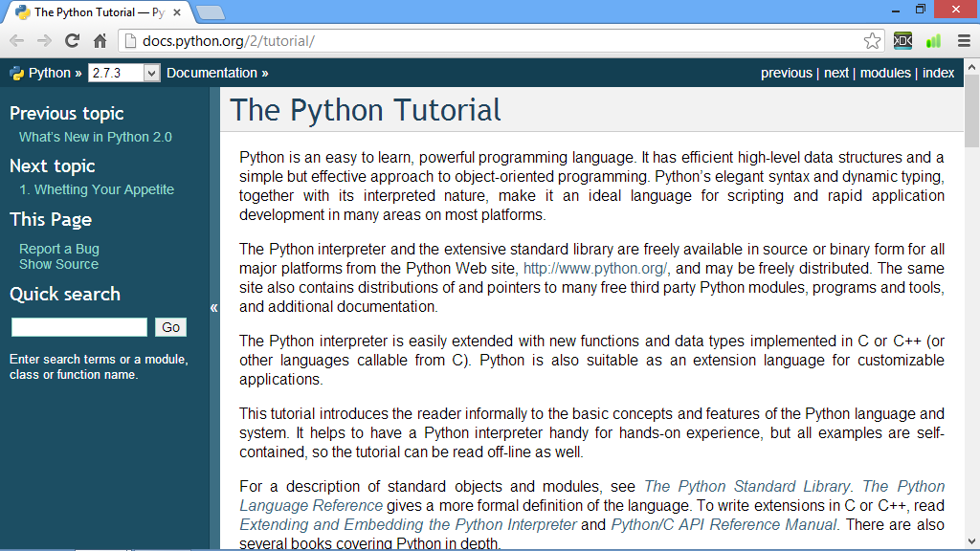This screenshot has height=551, width=980.
Task: Open What's New in Python 2.0
Action: [96, 137]
